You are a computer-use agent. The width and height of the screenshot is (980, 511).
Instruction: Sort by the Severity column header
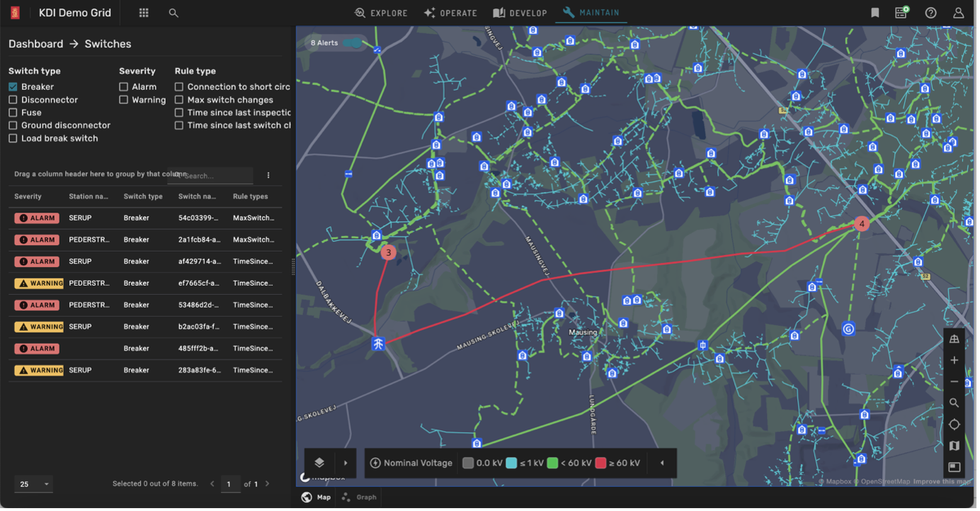28,197
